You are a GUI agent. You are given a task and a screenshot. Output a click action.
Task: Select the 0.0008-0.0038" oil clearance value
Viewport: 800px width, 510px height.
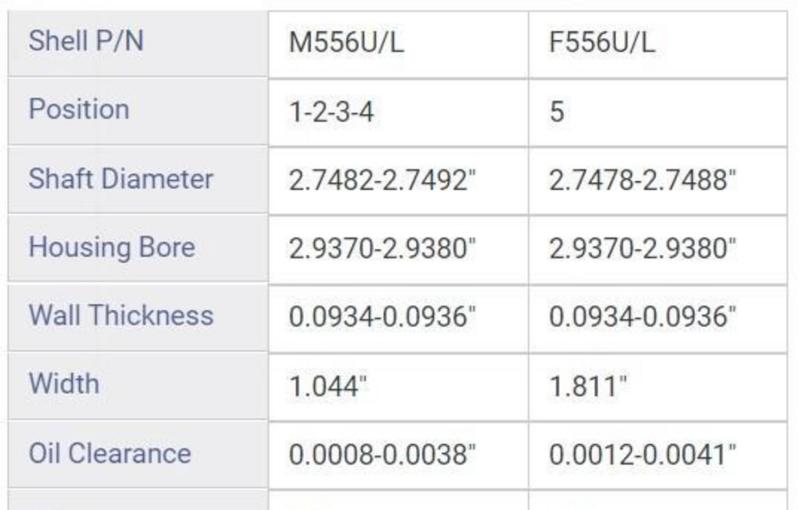click(383, 455)
